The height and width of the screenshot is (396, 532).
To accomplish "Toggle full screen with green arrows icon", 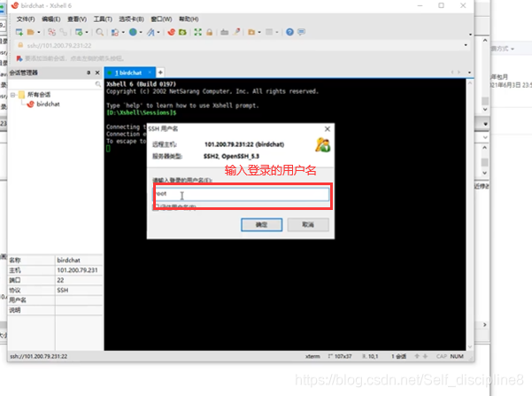I will tap(197, 32).
